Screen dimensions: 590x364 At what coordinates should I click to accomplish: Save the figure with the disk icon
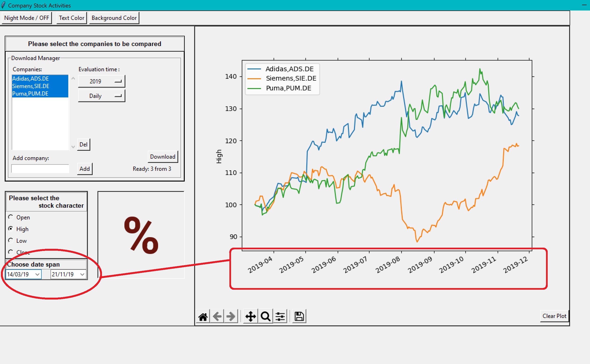pos(299,316)
